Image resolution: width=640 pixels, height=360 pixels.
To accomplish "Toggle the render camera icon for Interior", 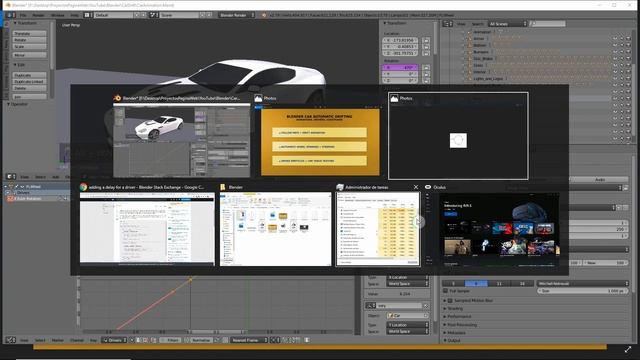I will tap(628, 72).
